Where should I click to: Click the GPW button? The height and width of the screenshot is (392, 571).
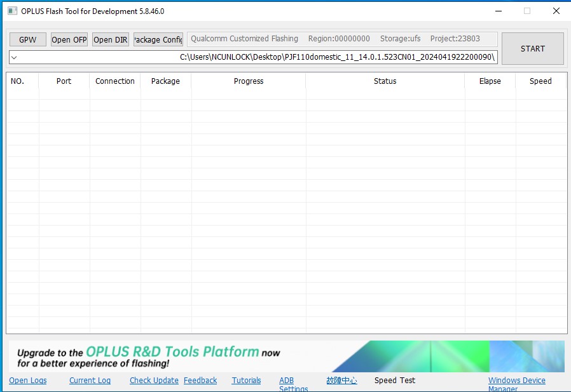point(28,39)
